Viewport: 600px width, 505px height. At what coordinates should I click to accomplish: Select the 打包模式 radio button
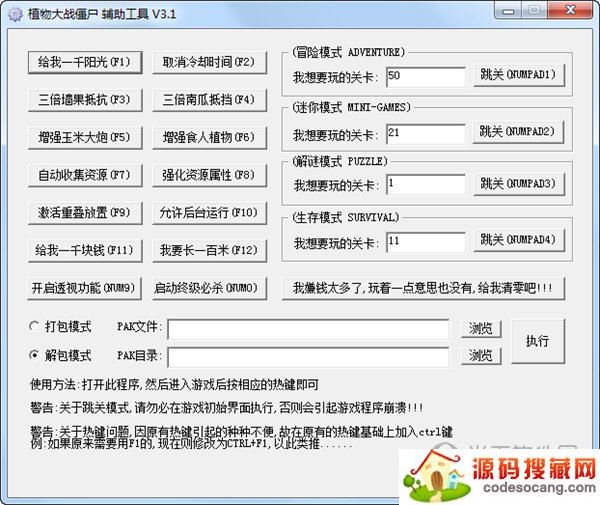tap(36, 327)
